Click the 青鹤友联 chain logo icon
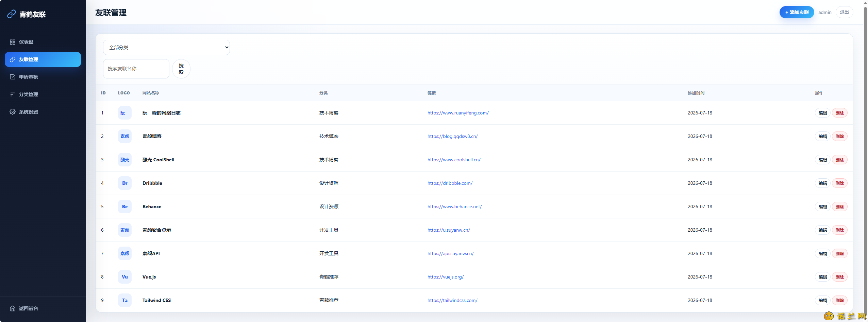Screen dimensions: 868x322 coord(12,14)
